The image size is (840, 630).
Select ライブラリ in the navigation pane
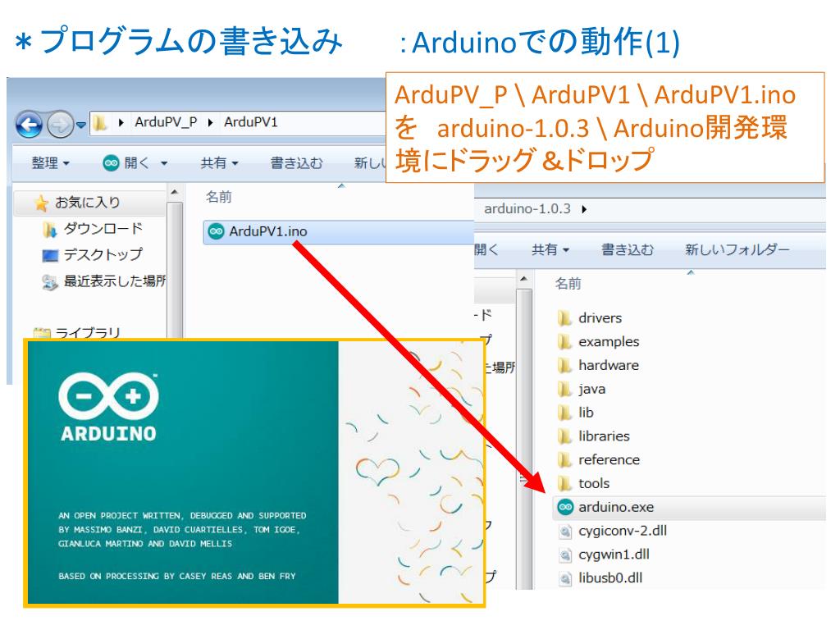click(x=87, y=333)
